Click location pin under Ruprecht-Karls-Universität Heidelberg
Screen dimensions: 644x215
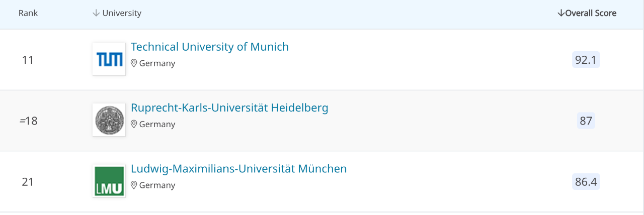134,124
